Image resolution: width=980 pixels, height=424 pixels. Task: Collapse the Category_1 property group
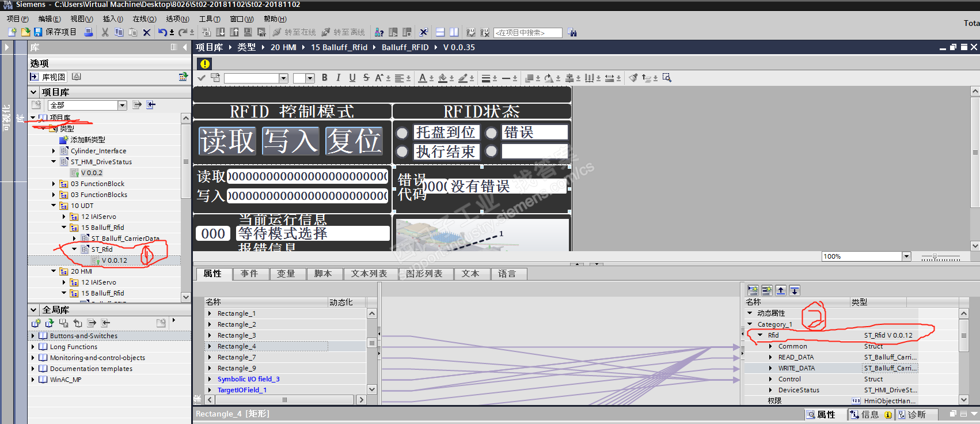tap(750, 324)
